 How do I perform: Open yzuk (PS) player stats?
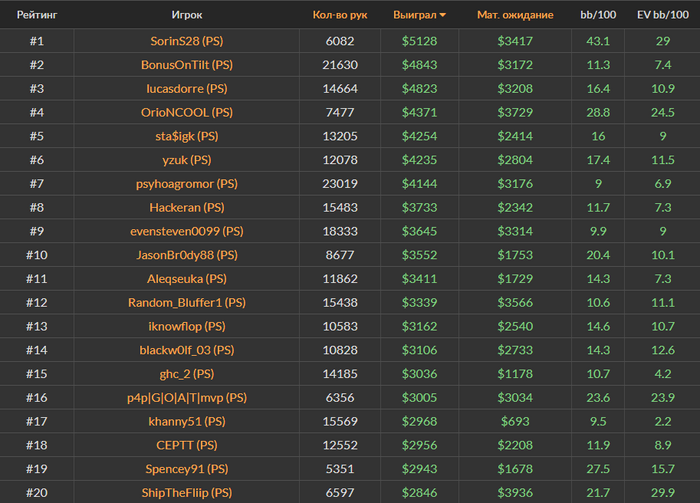pos(186,160)
